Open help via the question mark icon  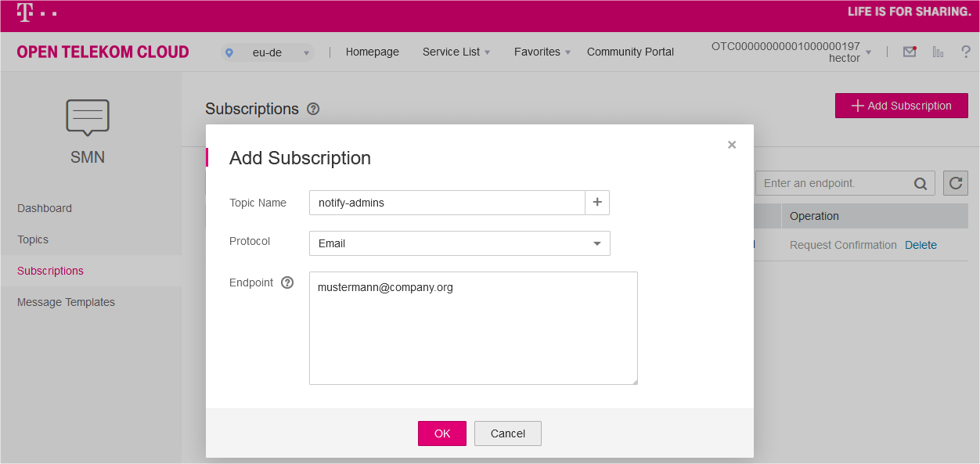(966, 52)
